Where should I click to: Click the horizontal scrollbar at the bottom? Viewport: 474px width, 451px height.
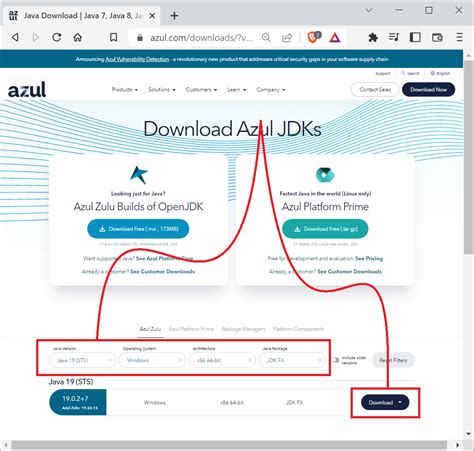coord(229,445)
